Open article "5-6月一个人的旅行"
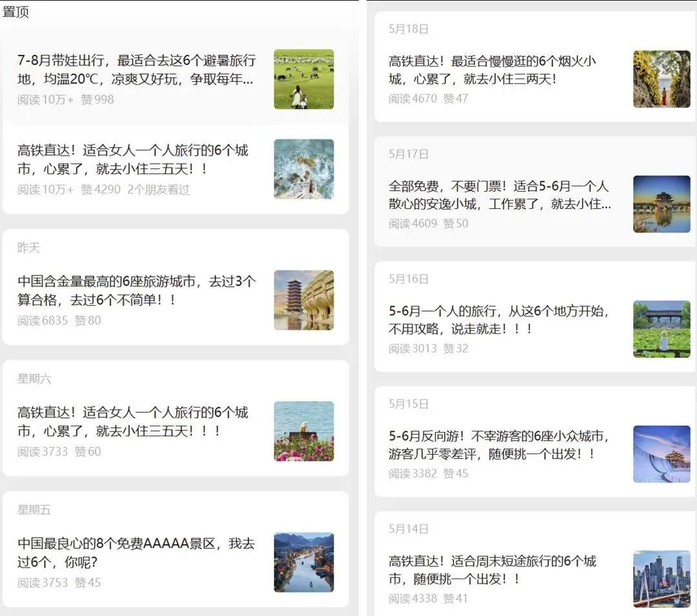This screenshot has width=697, height=616. pyautogui.click(x=499, y=320)
